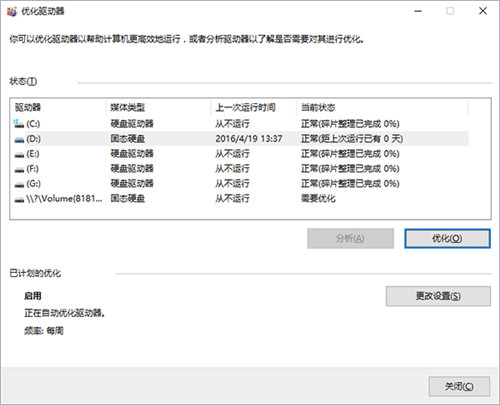Select the \\?\Volume drive icon
The width and height of the screenshot is (500, 405).
click(19, 199)
